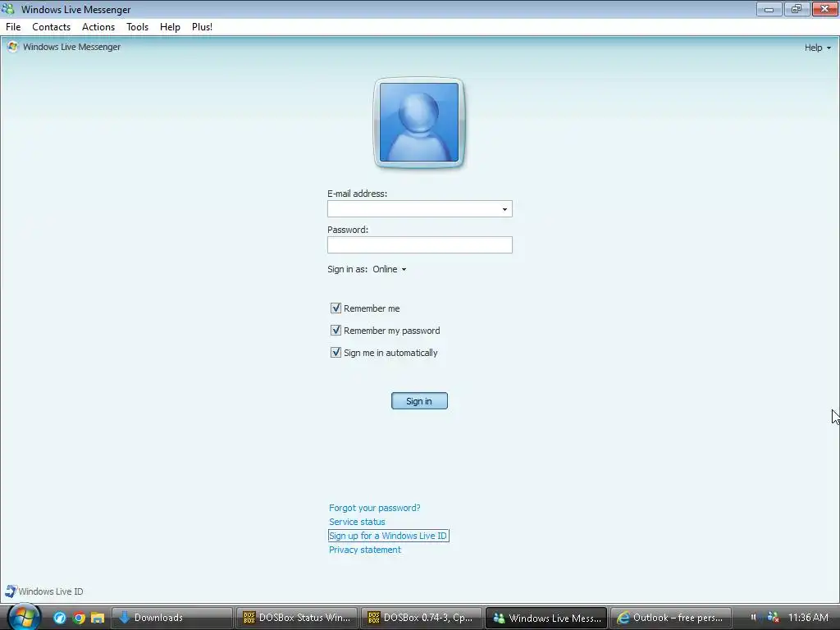
Task: Open the Tools menu
Action: [x=137, y=27]
